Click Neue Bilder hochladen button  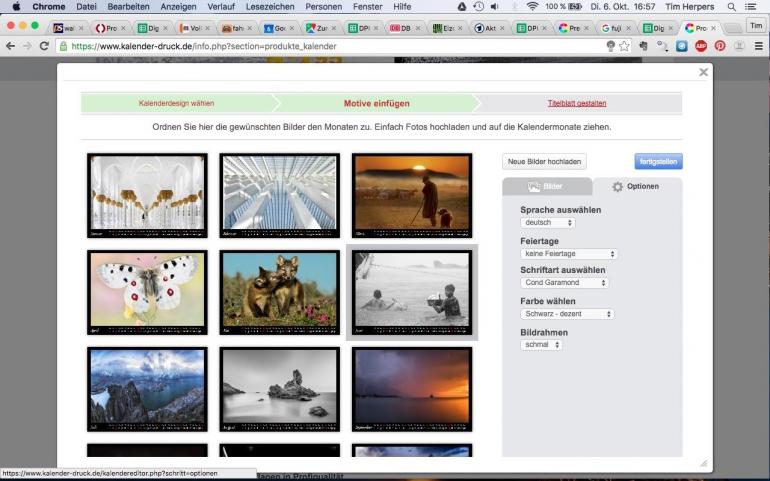[x=544, y=161]
